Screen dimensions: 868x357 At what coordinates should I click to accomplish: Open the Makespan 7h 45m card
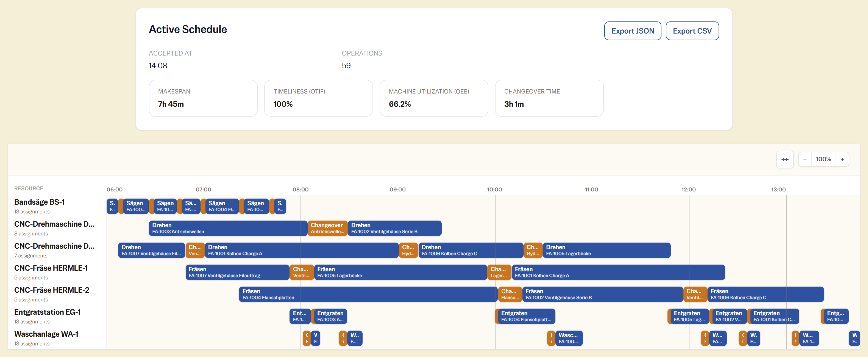click(203, 98)
